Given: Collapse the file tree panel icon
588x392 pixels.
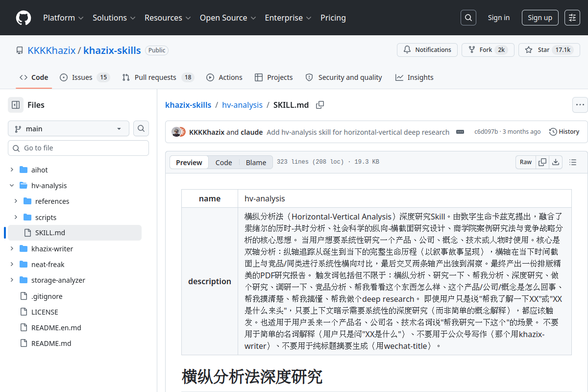Looking at the screenshot, I should tap(16, 105).
